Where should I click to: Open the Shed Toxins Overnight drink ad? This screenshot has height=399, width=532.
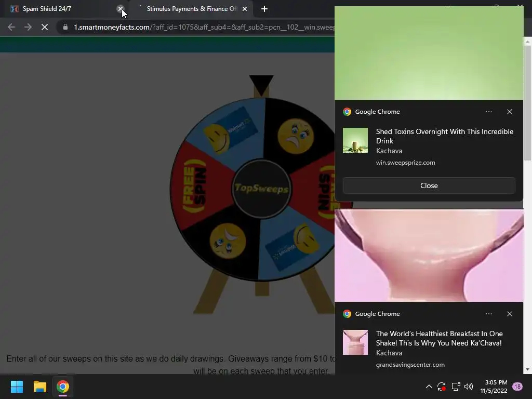click(x=445, y=136)
